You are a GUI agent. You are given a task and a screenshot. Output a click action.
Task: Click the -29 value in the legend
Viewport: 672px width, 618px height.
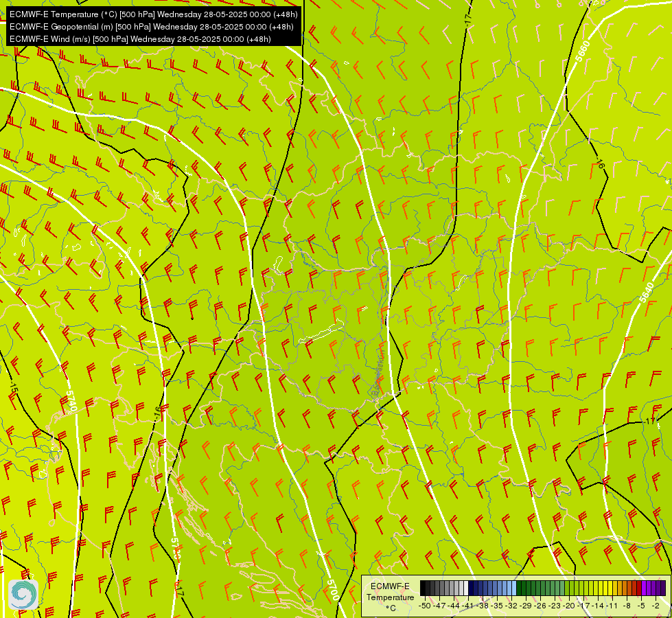(526, 606)
